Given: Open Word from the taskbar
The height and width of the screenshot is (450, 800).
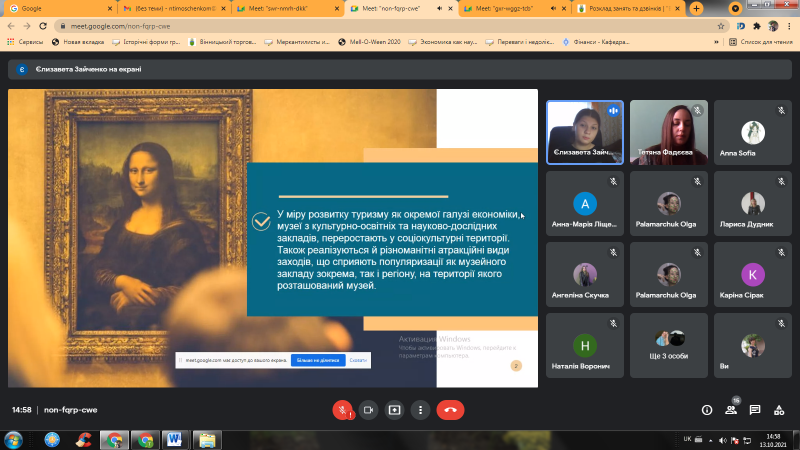Looking at the screenshot, I should click(174, 440).
